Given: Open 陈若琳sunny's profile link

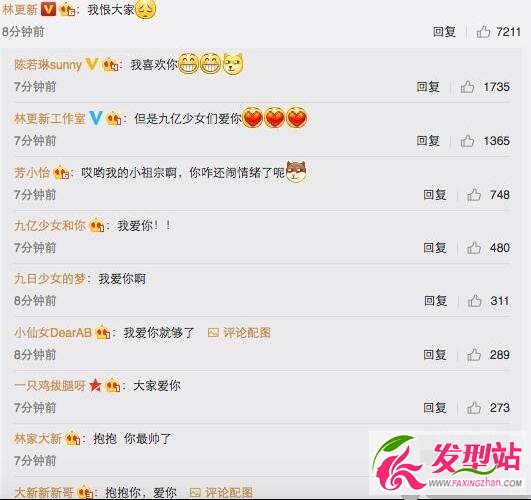Looking at the screenshot, I should [48, 64].
